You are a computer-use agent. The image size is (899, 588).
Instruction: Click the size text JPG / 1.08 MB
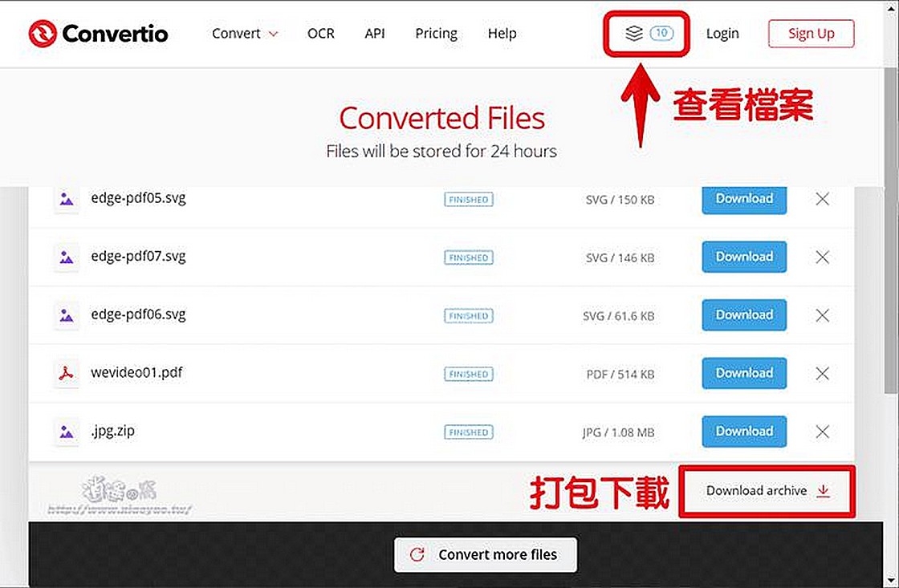pyautogui.click(x=619, y=432)
